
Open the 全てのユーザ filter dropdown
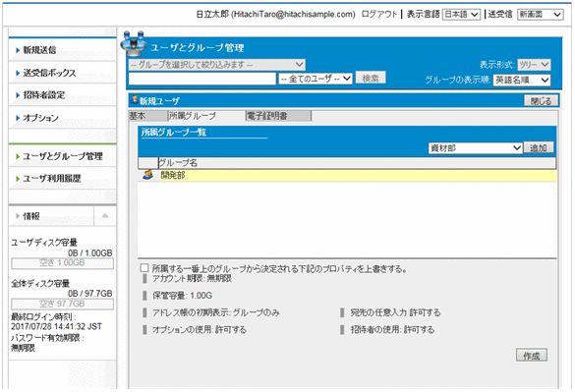coord(316,79)
